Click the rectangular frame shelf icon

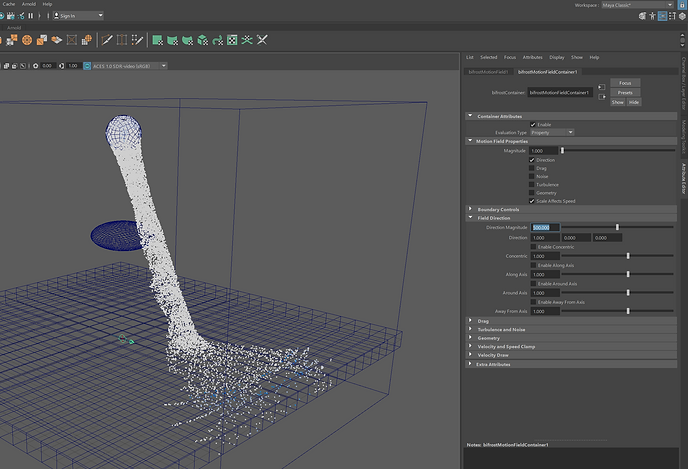[x=122, y=40]
